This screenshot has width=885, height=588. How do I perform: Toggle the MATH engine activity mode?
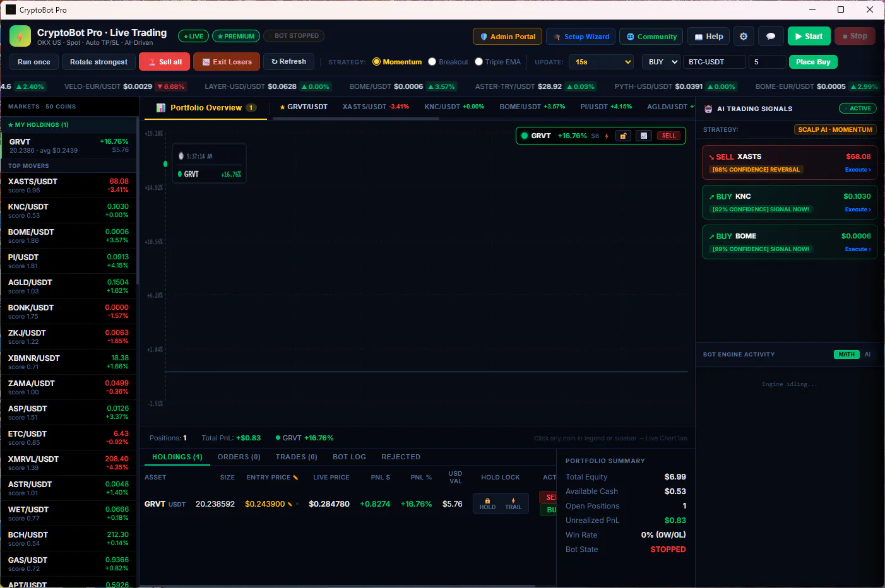click(x=846, y=355)
